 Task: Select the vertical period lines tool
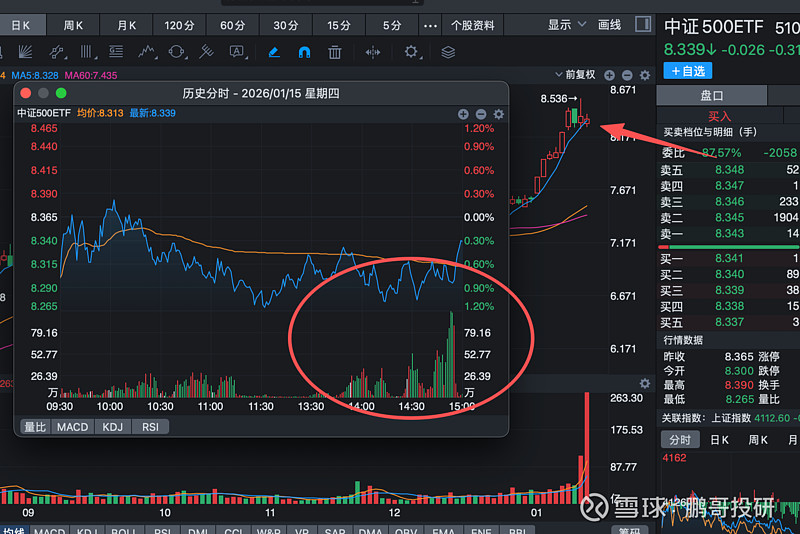pyautogui.click(x=87, y=52)
